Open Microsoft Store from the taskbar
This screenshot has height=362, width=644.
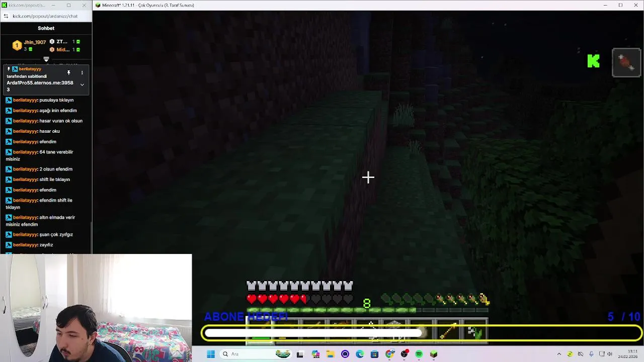pyautogui.click(x=374, y=354)
